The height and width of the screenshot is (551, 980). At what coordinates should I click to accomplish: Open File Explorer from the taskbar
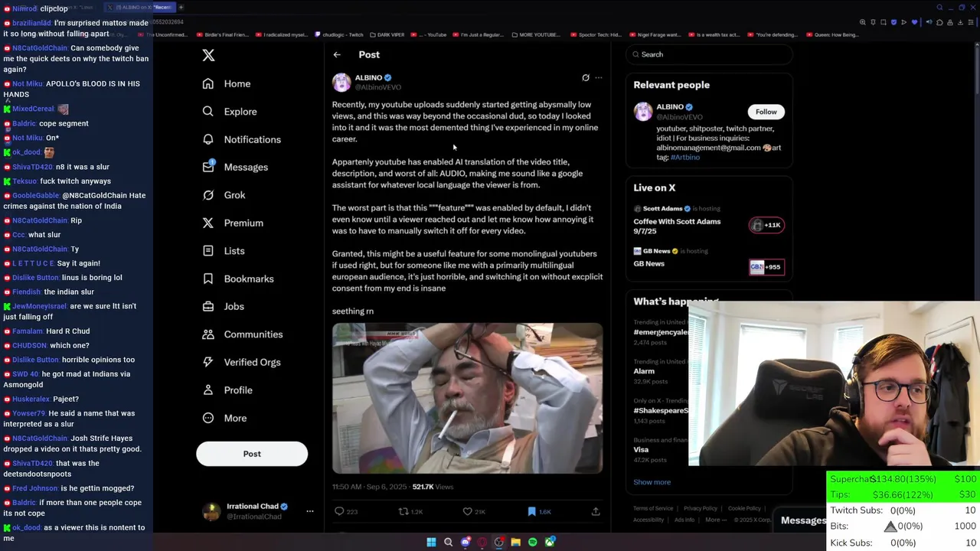pyautogui.click(x=515, y=542)
